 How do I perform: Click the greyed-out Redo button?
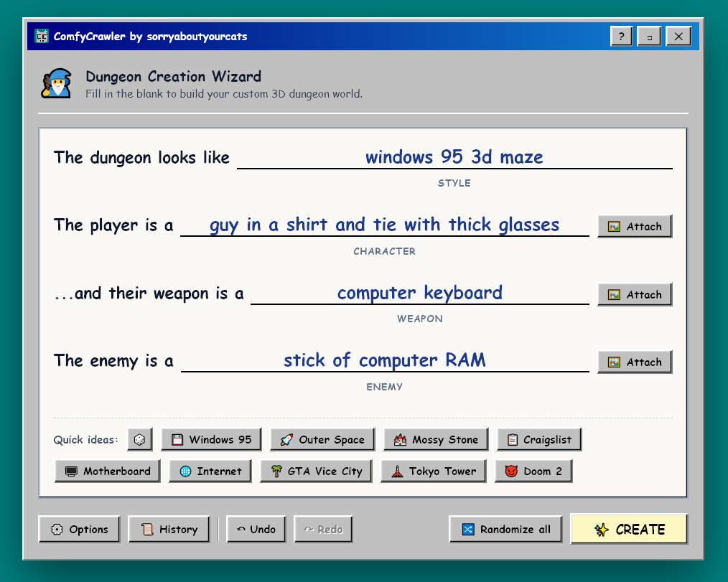pyautogui.click(x=323, y=529)
